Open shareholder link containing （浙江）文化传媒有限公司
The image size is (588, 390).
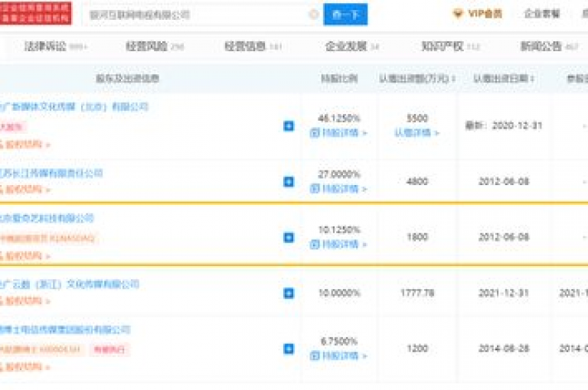point(70,284)
